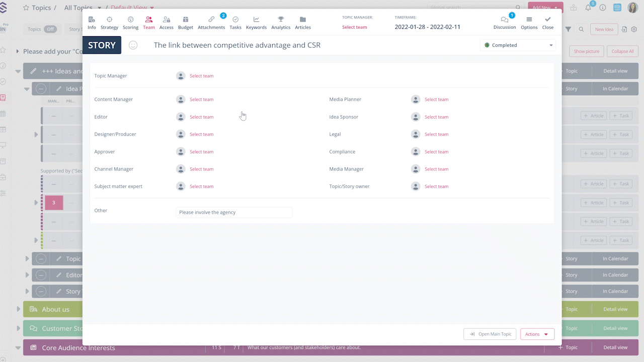Open the Strategy tab icon

[x=109, y=20]
